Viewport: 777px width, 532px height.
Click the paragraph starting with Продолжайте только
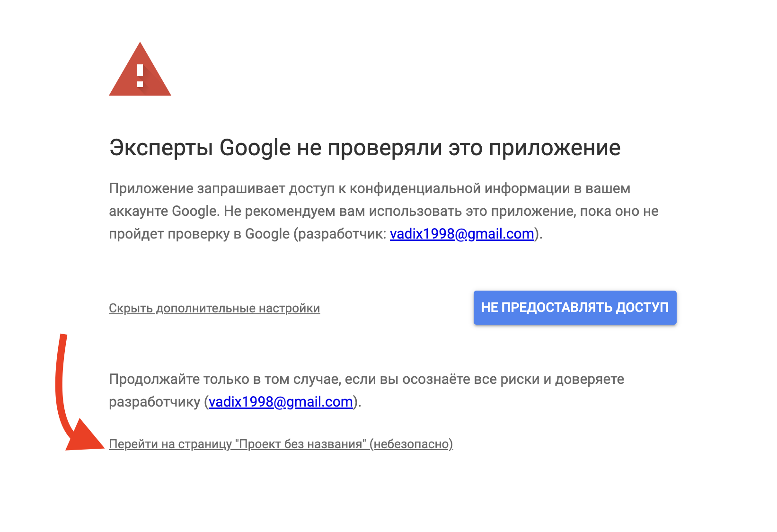[366, 379]
